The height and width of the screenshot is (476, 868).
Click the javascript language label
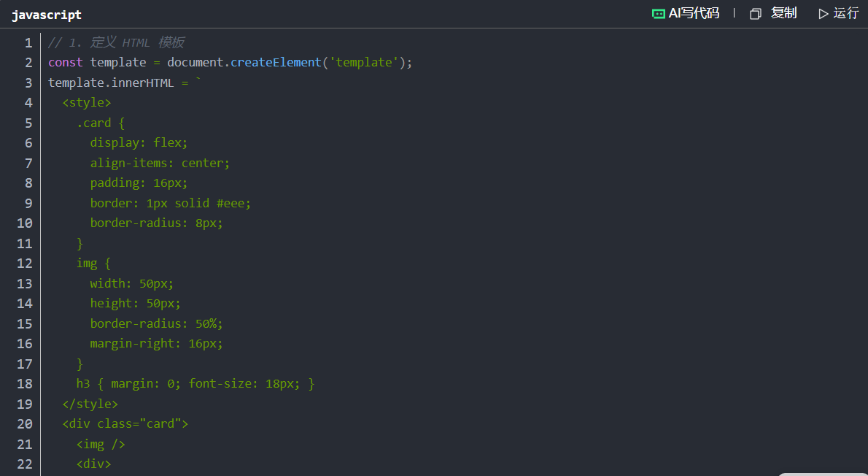pyautogui.click(x=47, y=15)
